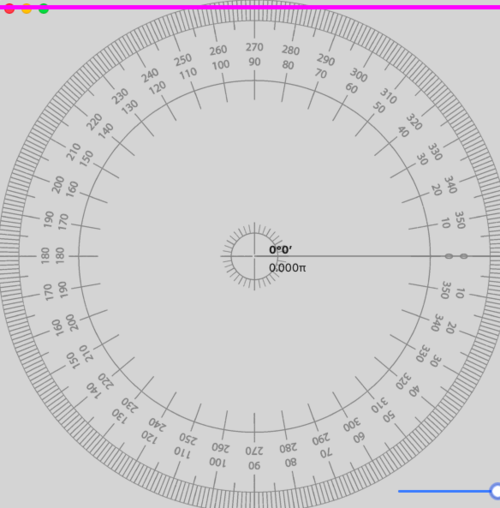This screenshot has height=508, width=500.
Task: Click the blue slider track
Action: coord(444,491)
